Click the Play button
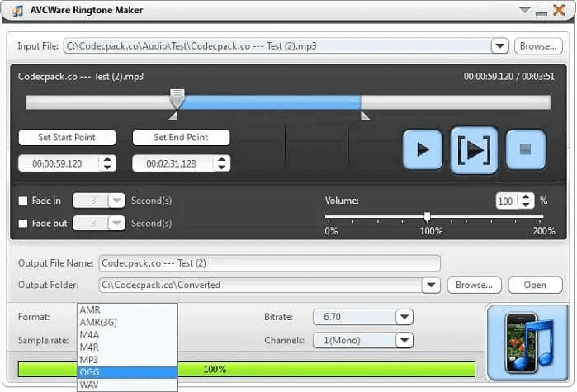577x392 pixels. [423, 149]
